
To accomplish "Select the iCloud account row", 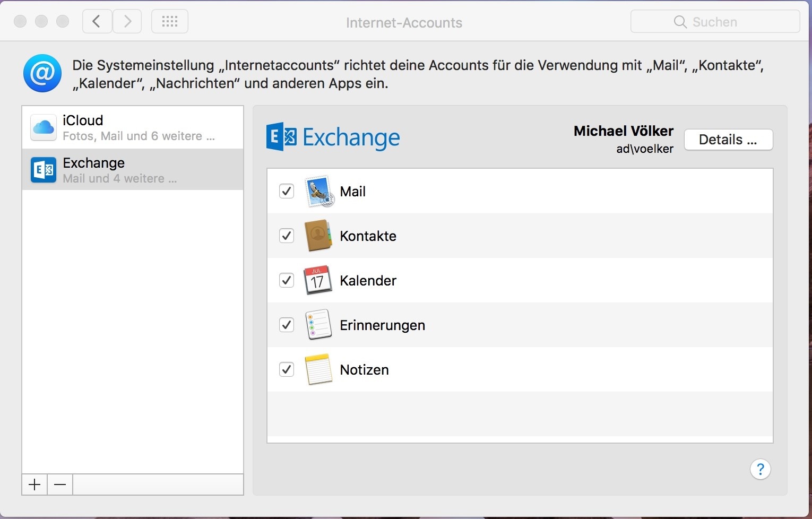I will [133, 127].
